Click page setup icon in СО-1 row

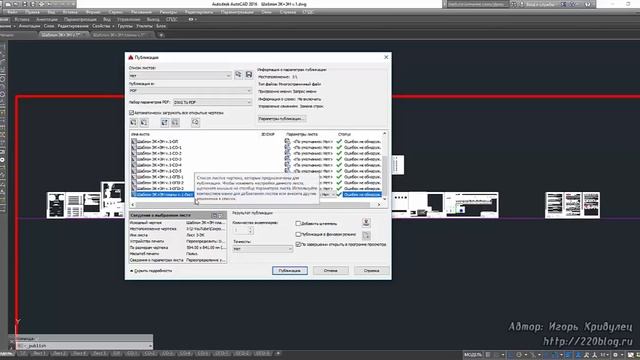tap(287, 147)
